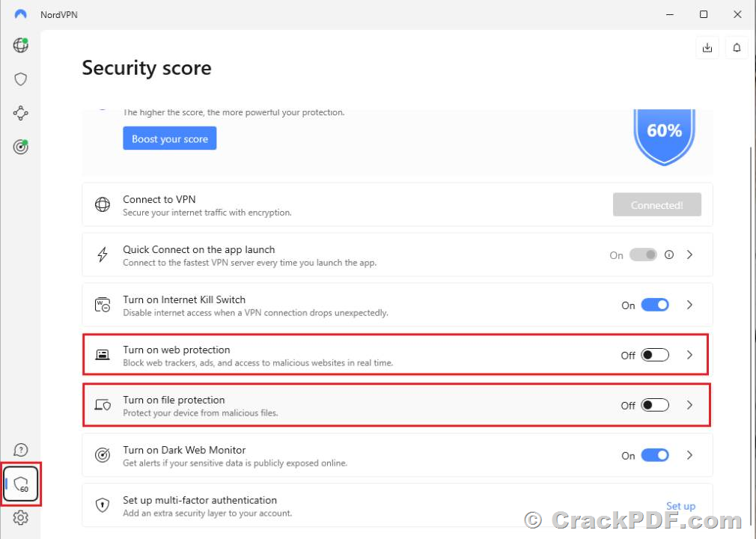Select Security score tab in sidebar
This screenshot has width=756, height=539.
tap(21, 484)
